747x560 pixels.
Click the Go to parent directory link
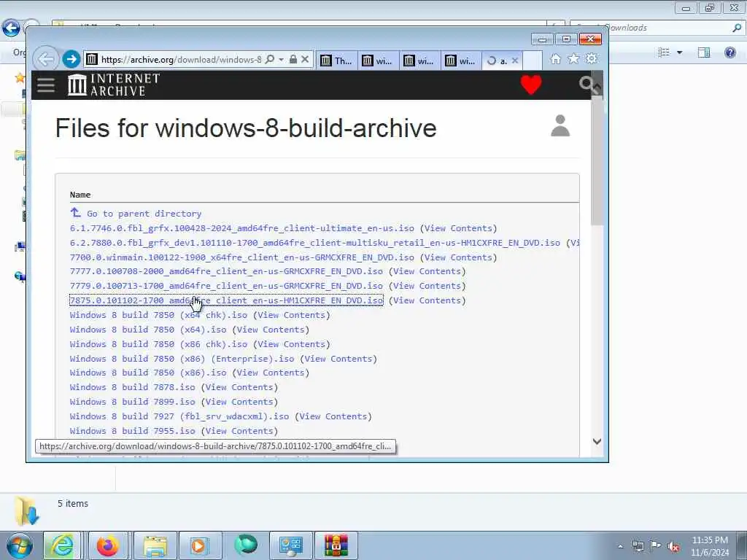tap(144, 214)
